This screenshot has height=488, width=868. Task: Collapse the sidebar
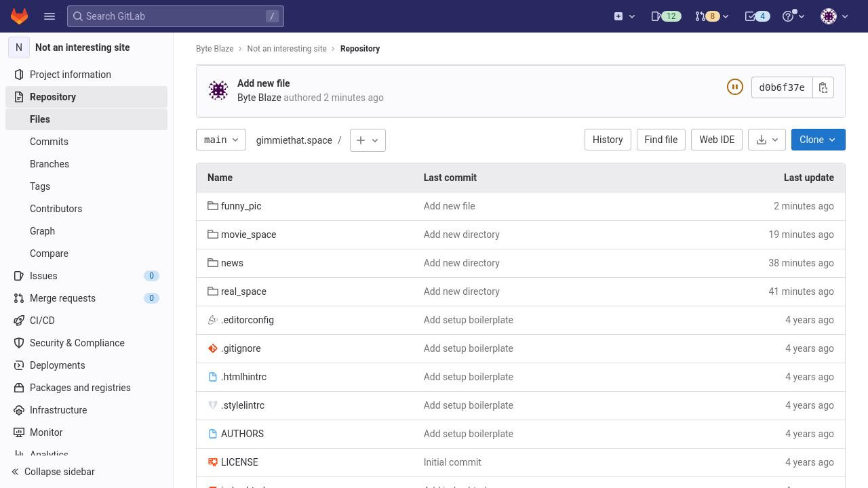click(x=86, y=472)
